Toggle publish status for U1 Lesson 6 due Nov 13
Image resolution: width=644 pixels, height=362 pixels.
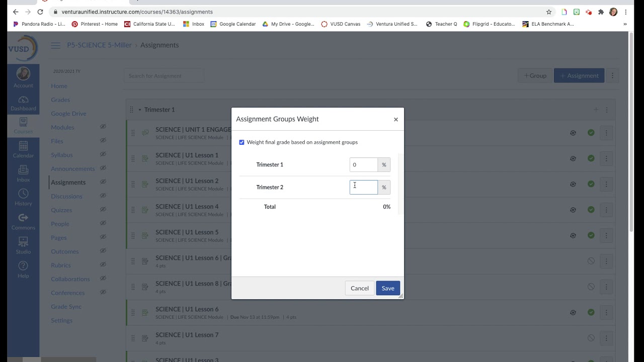[x=591, y=313]
